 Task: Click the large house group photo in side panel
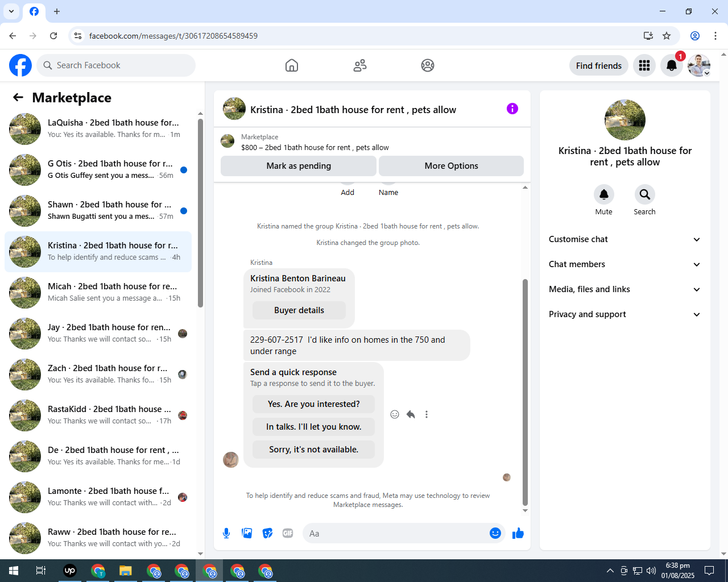tap(625, 120)
